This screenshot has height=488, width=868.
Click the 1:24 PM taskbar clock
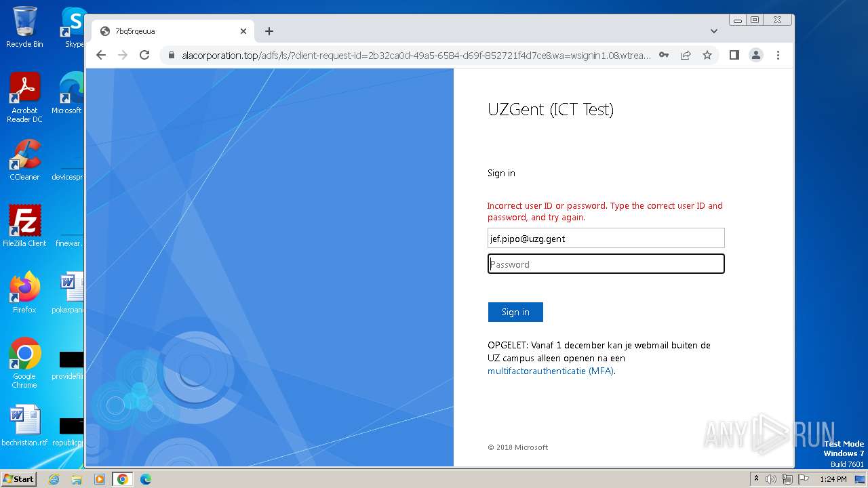pyautogui.click(x=833, y=479)
